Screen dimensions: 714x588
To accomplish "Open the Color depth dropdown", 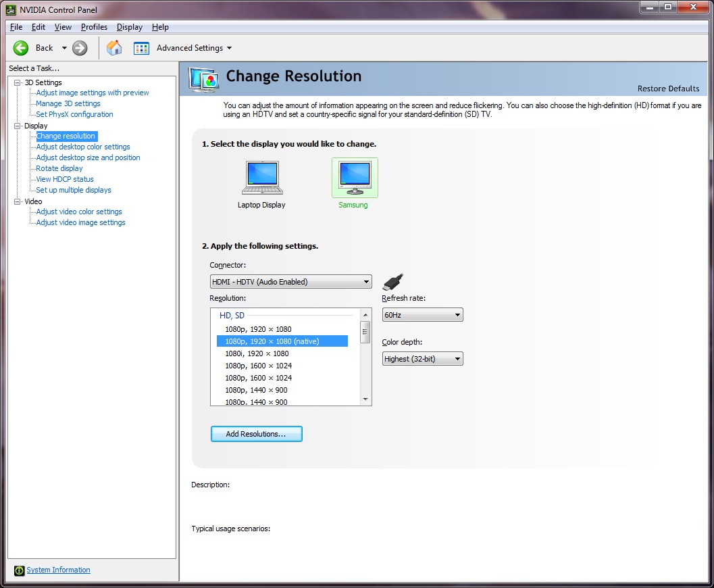I will (422, 359).
